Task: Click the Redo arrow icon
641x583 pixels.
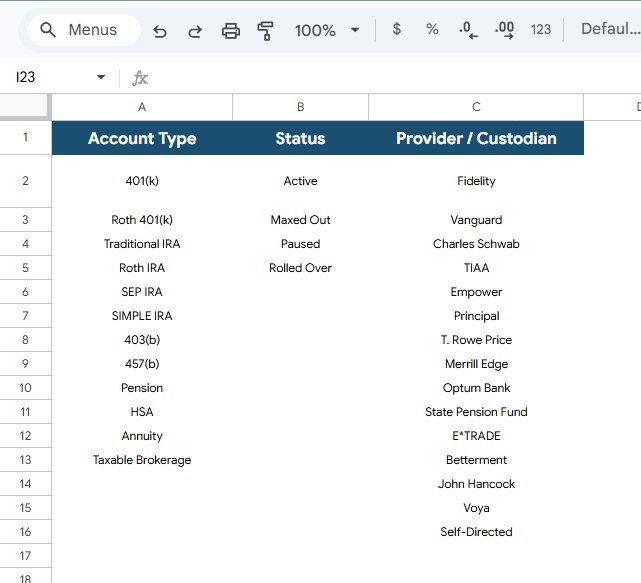Action: pyautogui.click(x=195, y=31)
